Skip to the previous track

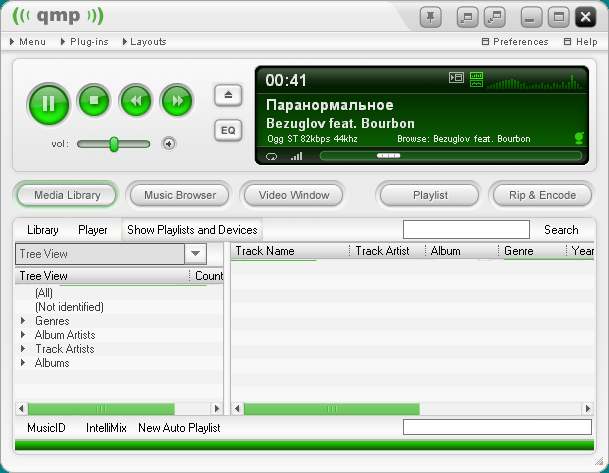point(135,101)
